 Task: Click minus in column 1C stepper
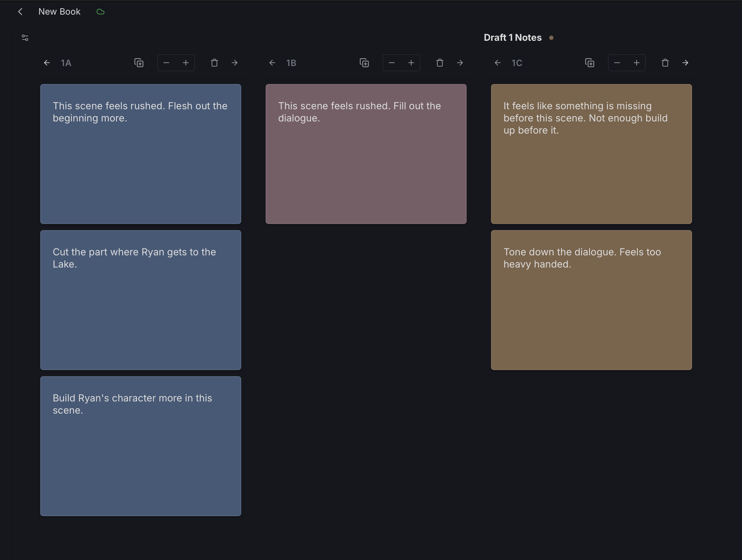point(617,63)
